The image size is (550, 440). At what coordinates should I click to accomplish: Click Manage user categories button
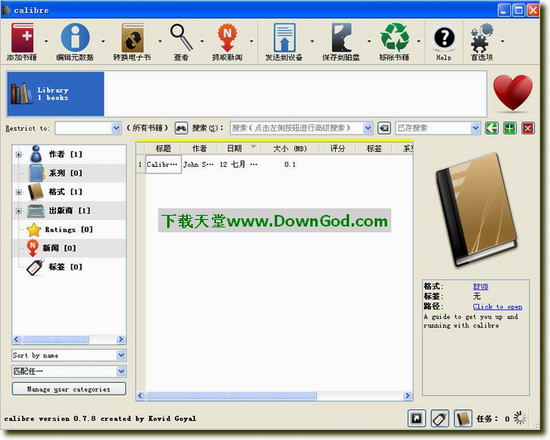(x=69, y=389)
